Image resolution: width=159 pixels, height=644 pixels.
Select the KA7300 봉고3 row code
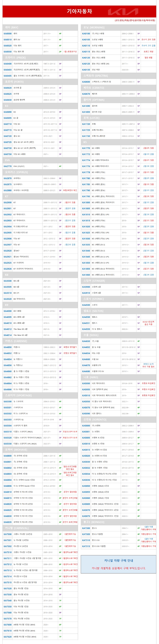click(86, 528)
